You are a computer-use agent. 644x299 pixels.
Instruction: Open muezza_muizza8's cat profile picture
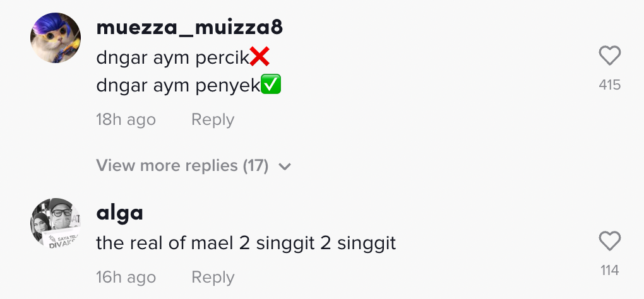[x=56, y=38]
